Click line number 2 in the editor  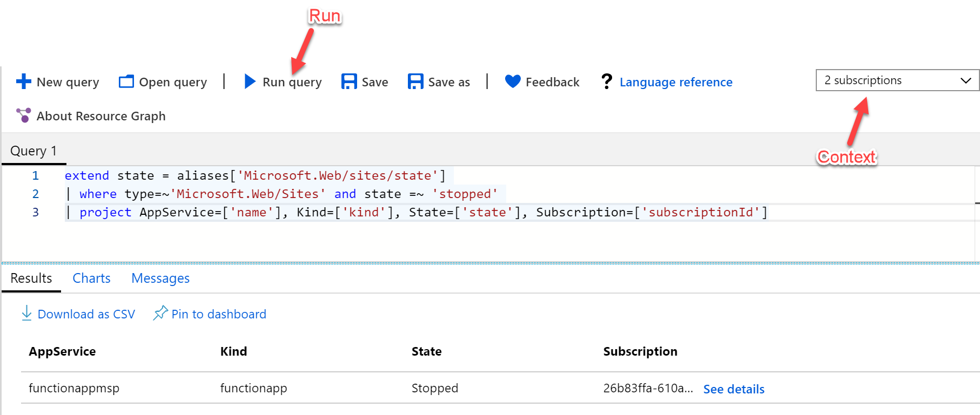point(36,194)
